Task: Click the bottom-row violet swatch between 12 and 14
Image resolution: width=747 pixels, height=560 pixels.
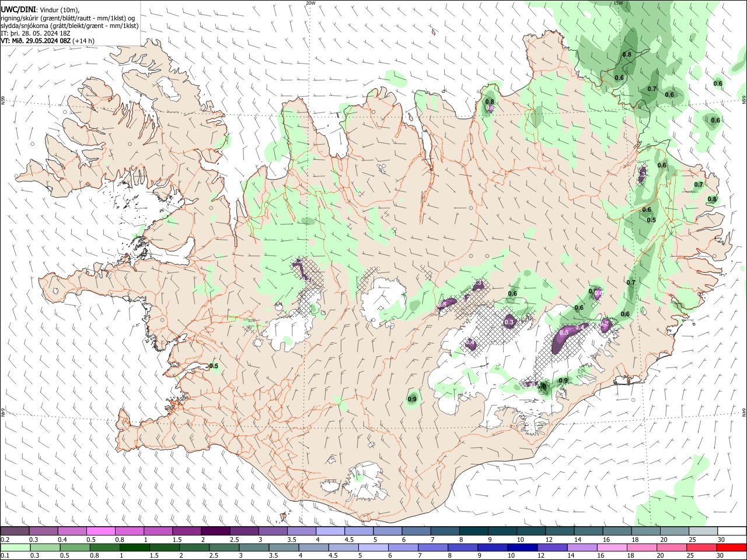Action: [x=553, y=547]
